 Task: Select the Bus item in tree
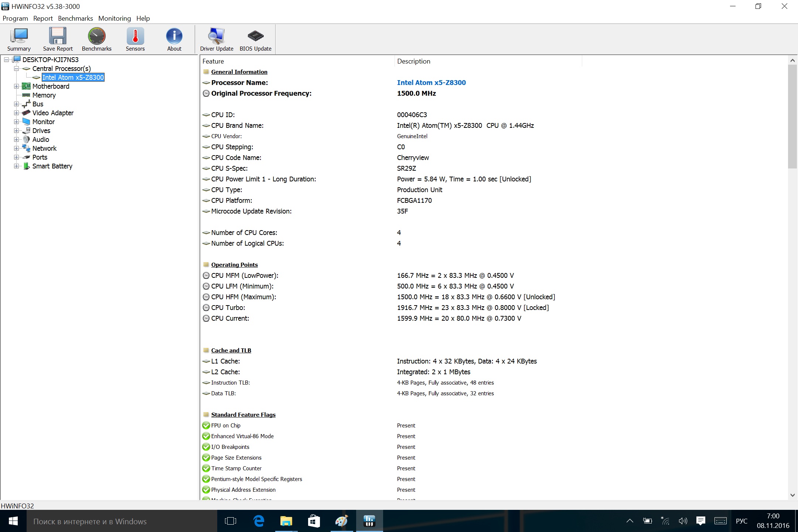pos(38,104)
